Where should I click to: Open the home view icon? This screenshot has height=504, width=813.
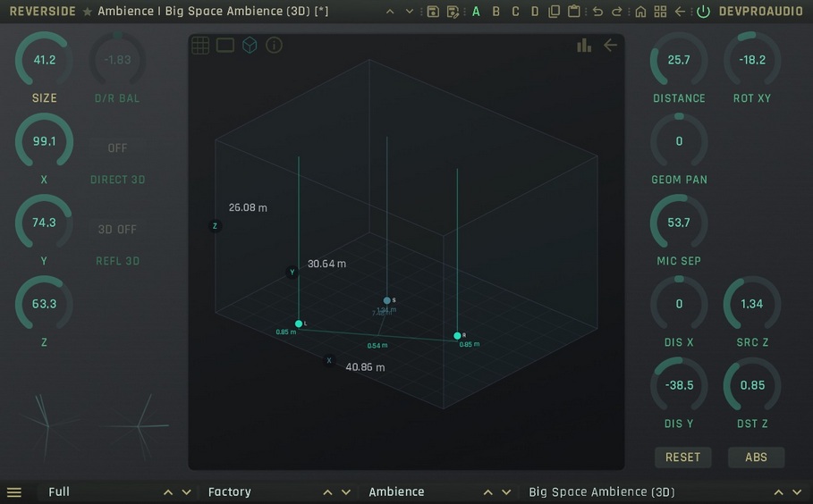[x=641, y=12]
